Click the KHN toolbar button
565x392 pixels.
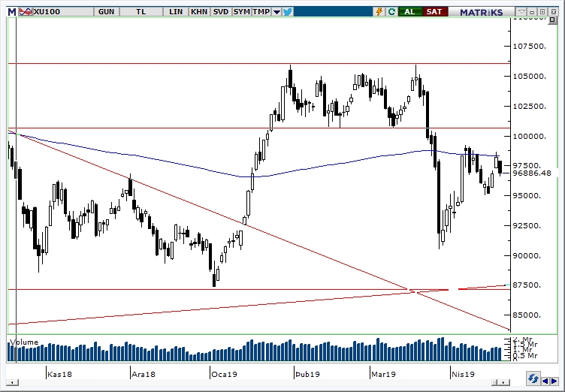(x=199, y=12)
